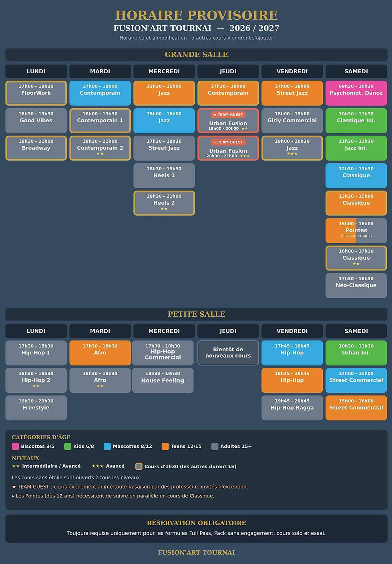The image size is (392, 564).
Task: Click the Bientôt de nouveaux cours box
Action: (228, 353)
